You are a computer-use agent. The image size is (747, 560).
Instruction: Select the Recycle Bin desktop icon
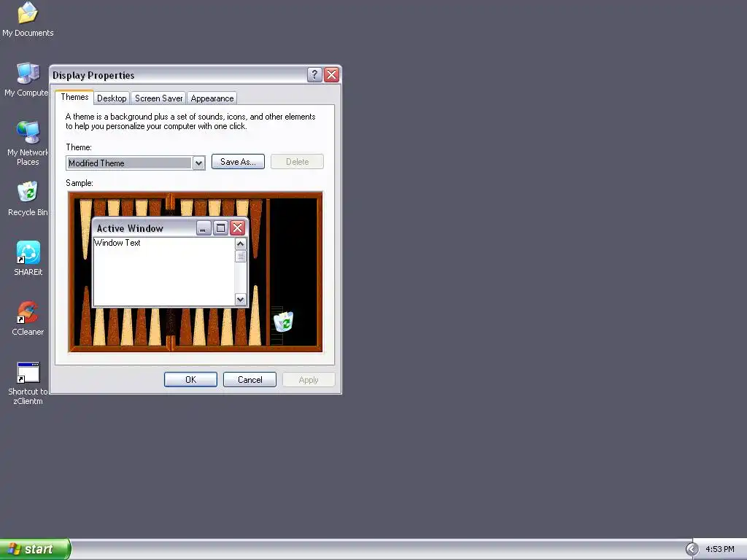(x=28, y=198)
